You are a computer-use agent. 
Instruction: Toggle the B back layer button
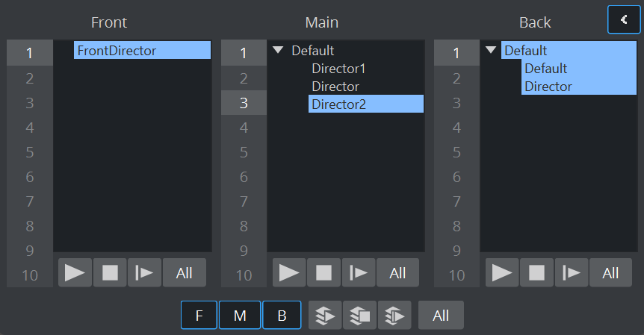click(x=282, y=316)
